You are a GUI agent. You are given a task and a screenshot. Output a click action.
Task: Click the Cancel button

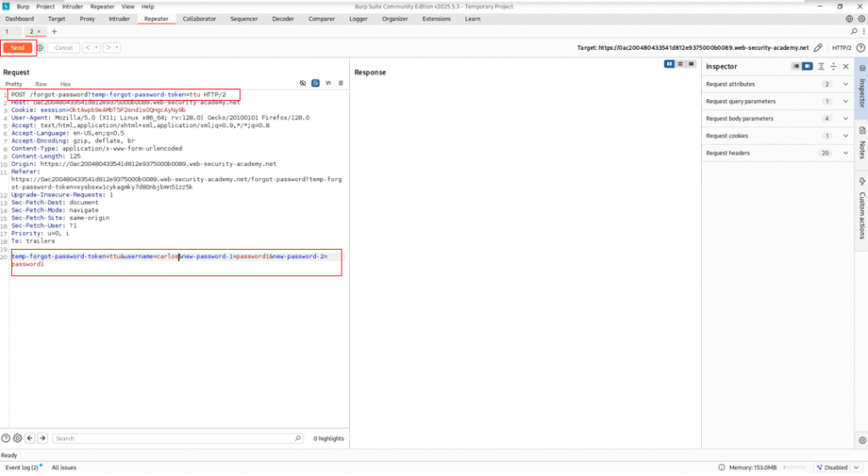click(x=64, y=47)
